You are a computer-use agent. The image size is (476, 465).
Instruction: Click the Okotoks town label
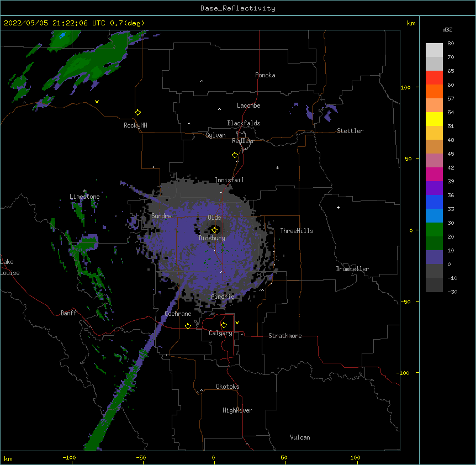pyautogui.click(x=228, y=387)
